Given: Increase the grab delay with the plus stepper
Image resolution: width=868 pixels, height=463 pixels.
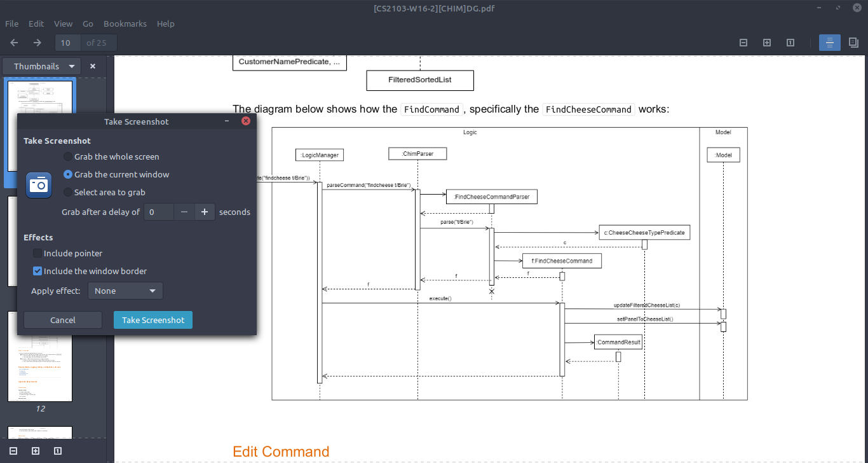Looking at the screenshot, I should tap(203, 211).
